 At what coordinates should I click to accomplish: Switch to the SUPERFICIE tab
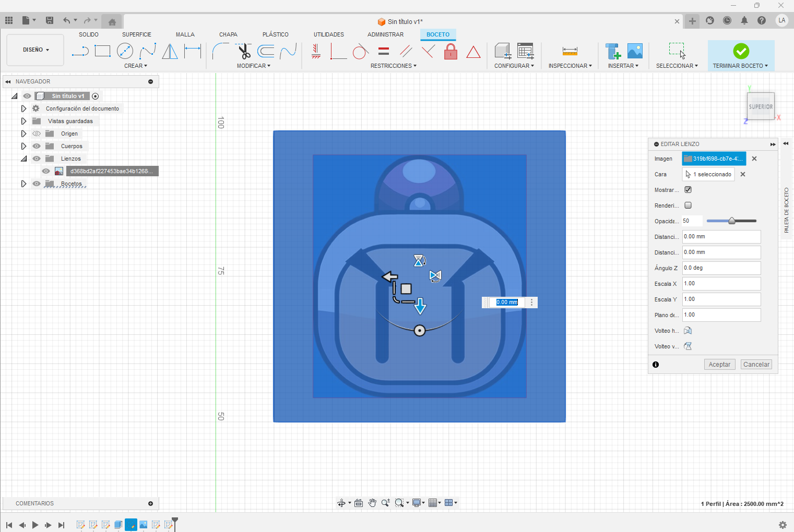click(x=137, y=34)
